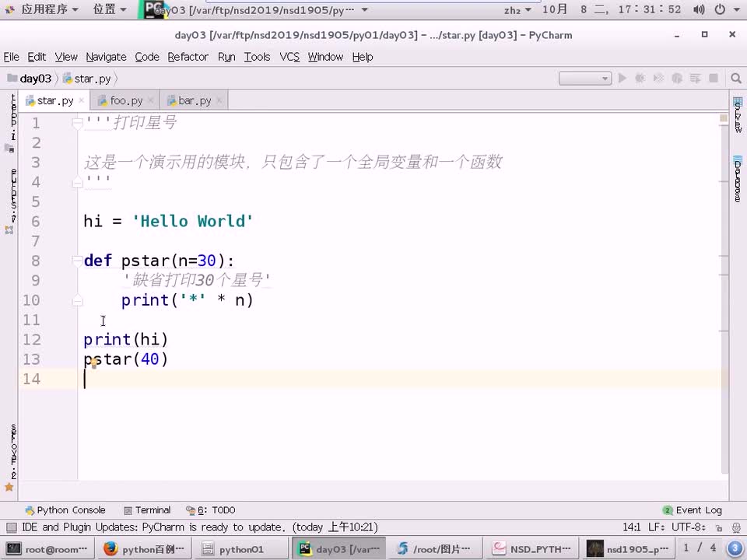Click the IDE update status message
This screenshot has width=747, height=560.
click(200, 527)
